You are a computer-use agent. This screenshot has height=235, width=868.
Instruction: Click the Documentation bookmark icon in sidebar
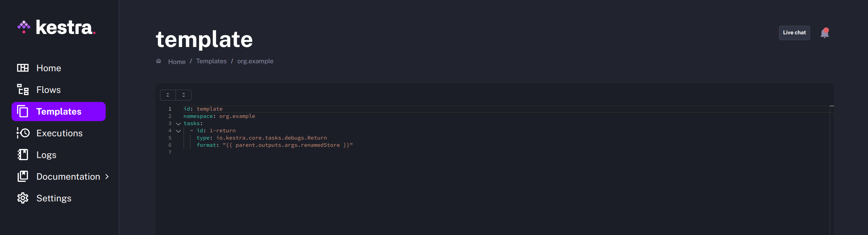pyautogui.click(x=23, y=176)
